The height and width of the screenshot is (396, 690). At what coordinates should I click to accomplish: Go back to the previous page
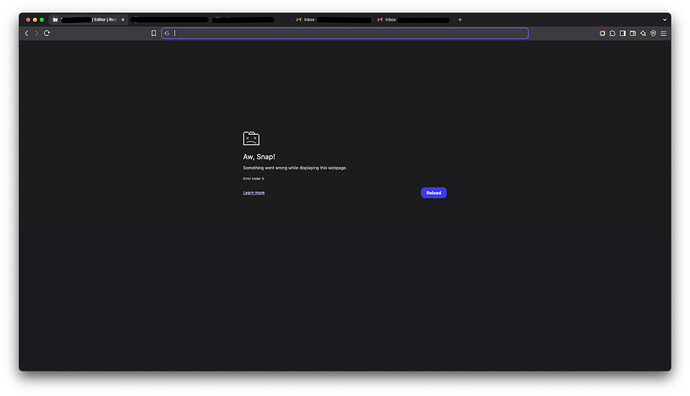click(26, 33)
